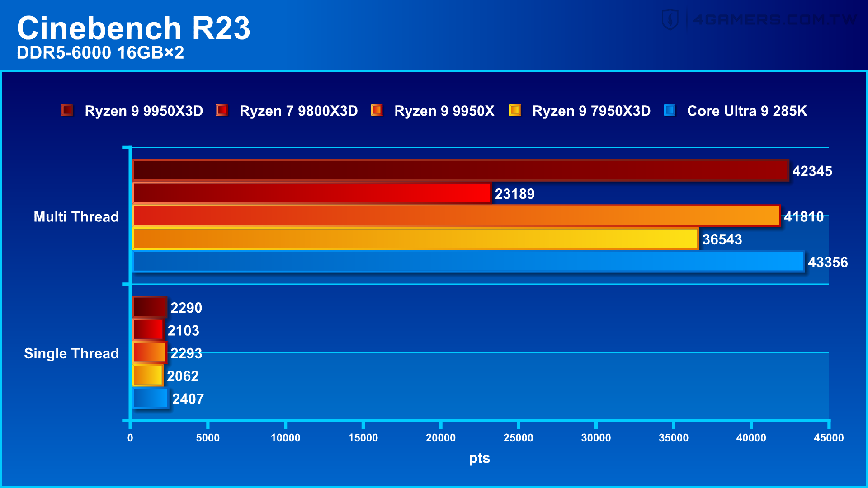
Task: Click the 43356 value label
Action: (828, 263)
